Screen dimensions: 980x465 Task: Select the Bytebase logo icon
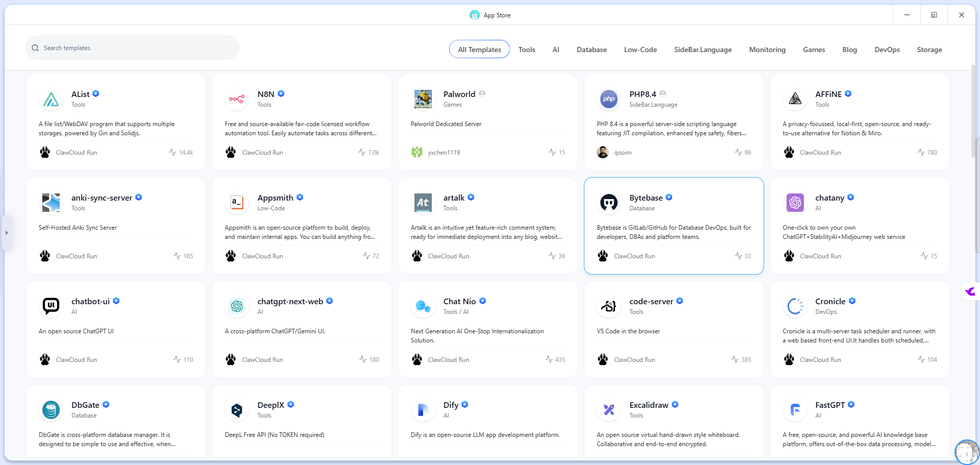[x=608, y=203]
